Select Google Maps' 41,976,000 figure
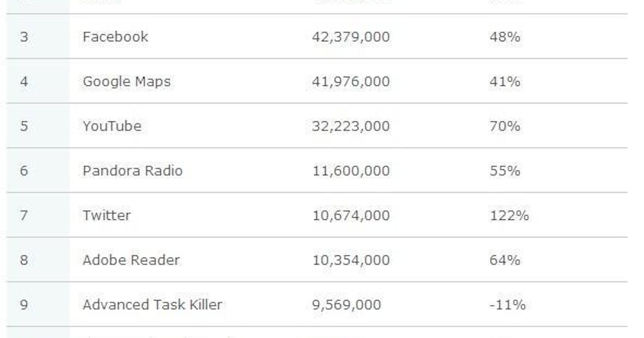Viewport: 644px width, 338px height. pos(351,82)
